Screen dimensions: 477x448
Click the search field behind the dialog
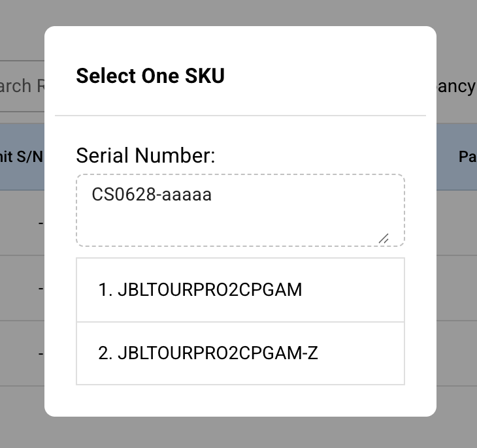coord(23,86)
